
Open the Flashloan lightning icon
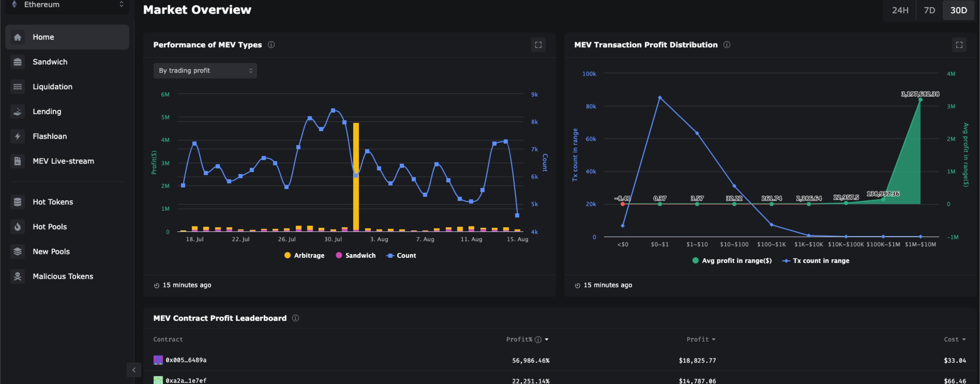pos(18,136)
